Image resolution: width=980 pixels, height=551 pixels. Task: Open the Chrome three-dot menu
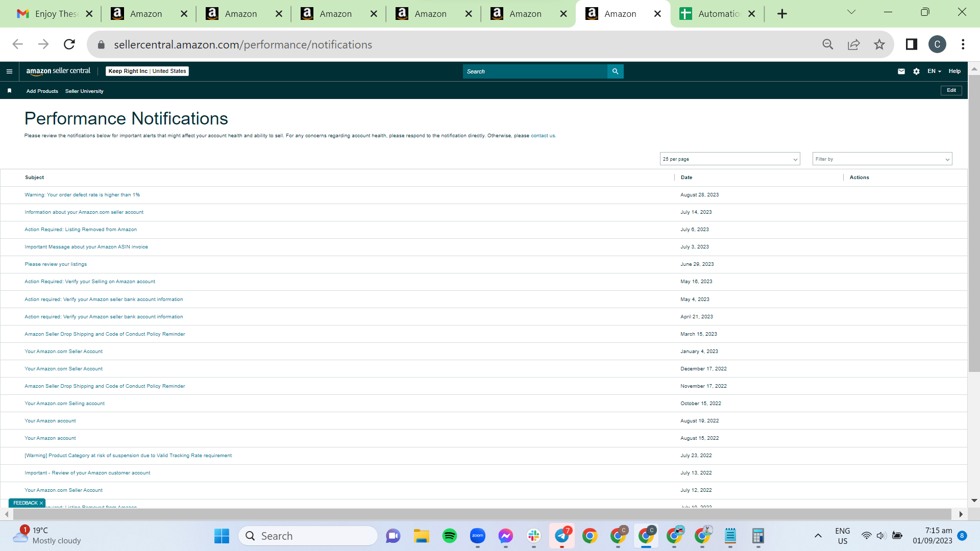point(963,44)
